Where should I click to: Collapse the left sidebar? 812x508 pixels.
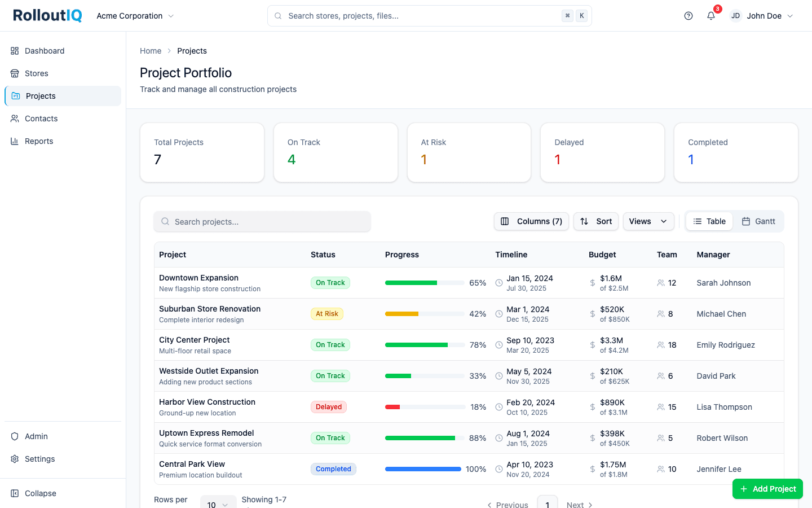39,493
